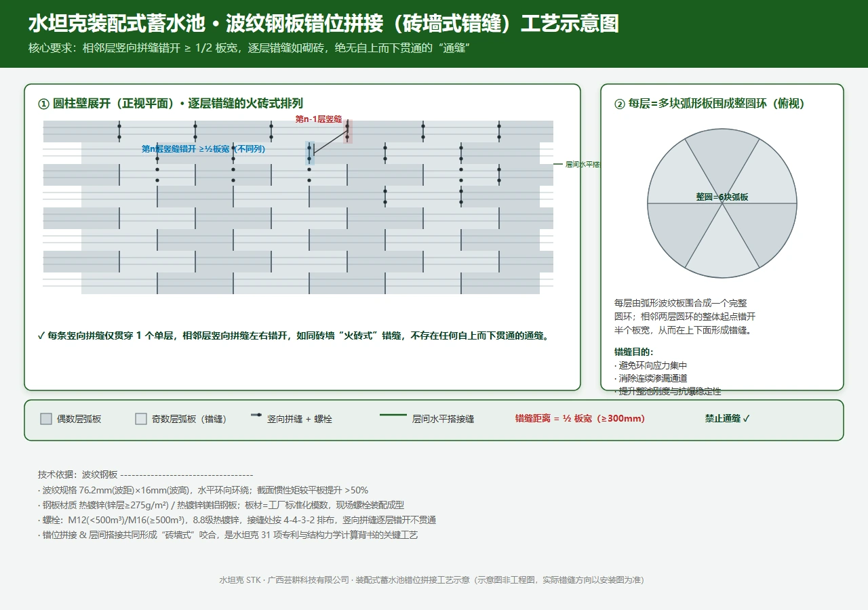
Task: Click heading ① 圆柱壁展开（正视平面）
Action: (170, 104)
